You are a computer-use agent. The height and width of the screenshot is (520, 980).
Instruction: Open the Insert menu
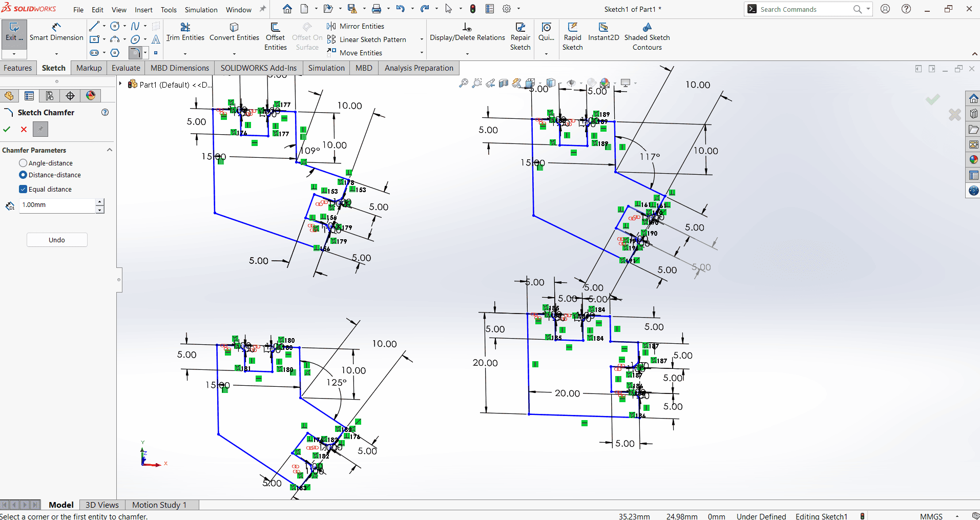click(x=143, y=10)
